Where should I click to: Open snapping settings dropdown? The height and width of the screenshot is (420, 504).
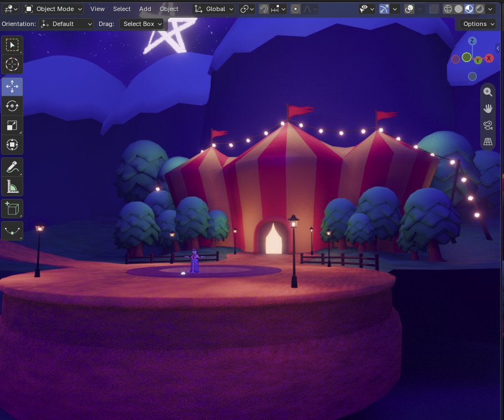[x=278, y=9]
